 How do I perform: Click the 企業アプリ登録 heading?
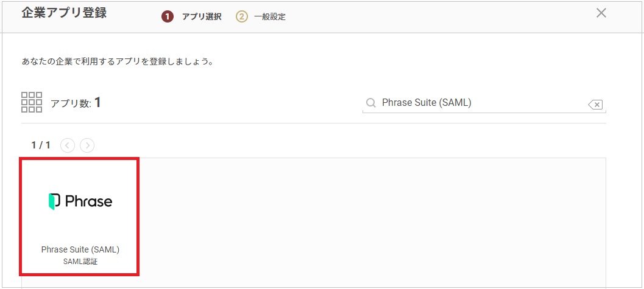pyautogui.click(x=63, y=13)
